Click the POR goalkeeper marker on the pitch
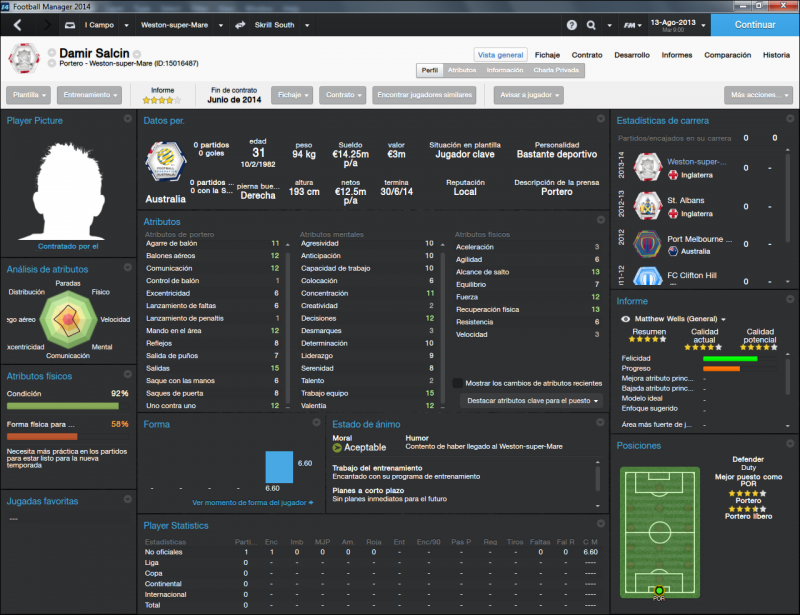The image size is (800, 615). [659, 591]
